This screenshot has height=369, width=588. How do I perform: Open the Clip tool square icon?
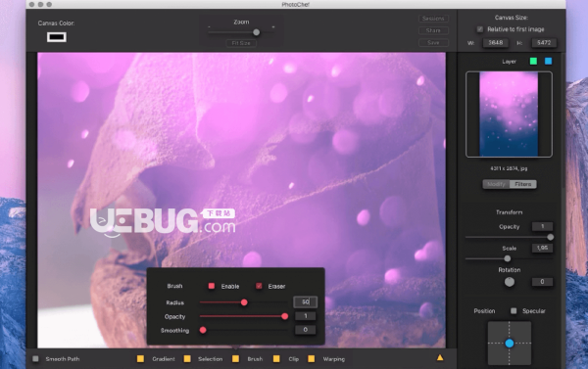(276, 359)
